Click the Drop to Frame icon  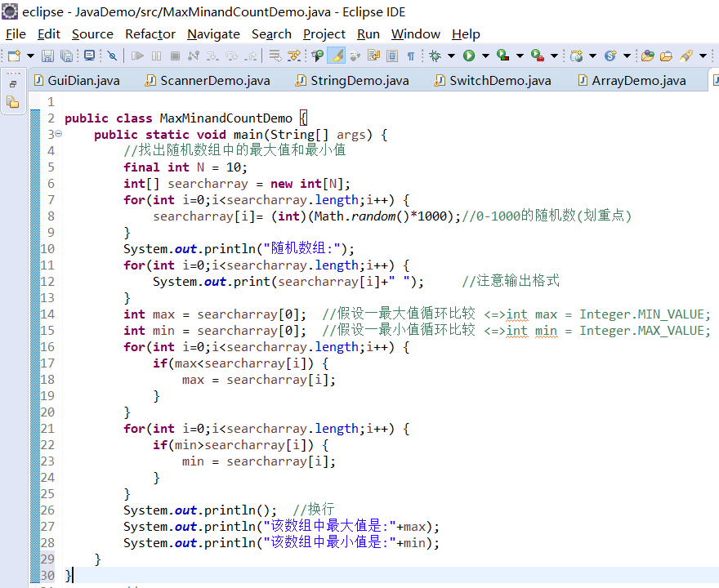(275, 56)
